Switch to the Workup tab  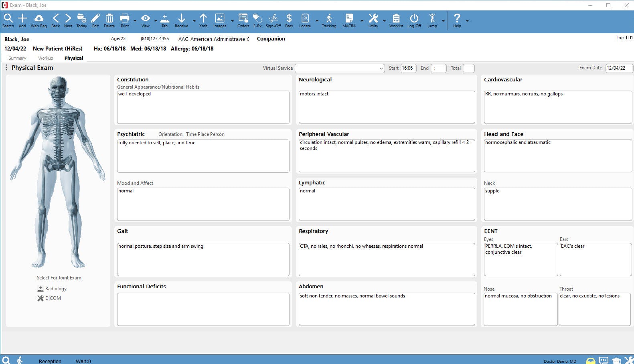click(46, 58)
